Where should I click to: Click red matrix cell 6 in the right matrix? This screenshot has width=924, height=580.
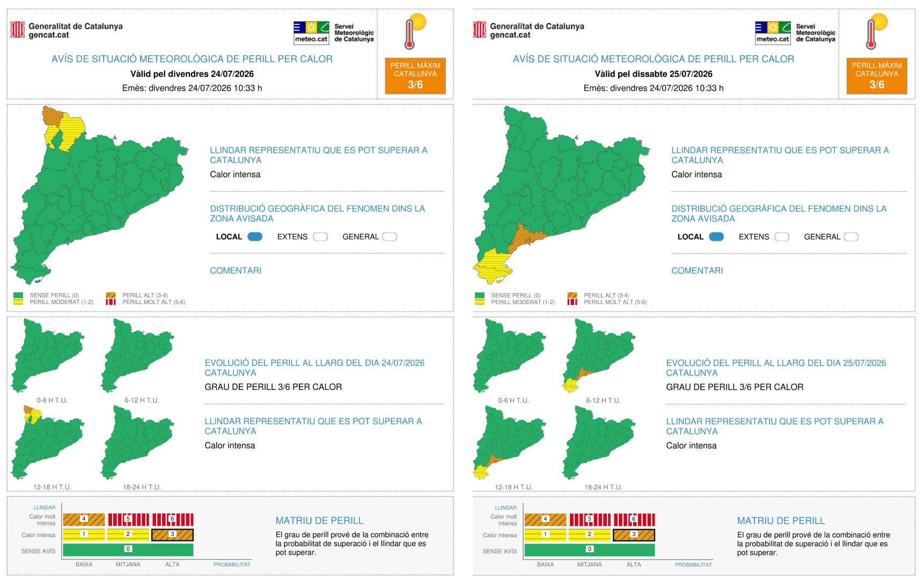634,519
